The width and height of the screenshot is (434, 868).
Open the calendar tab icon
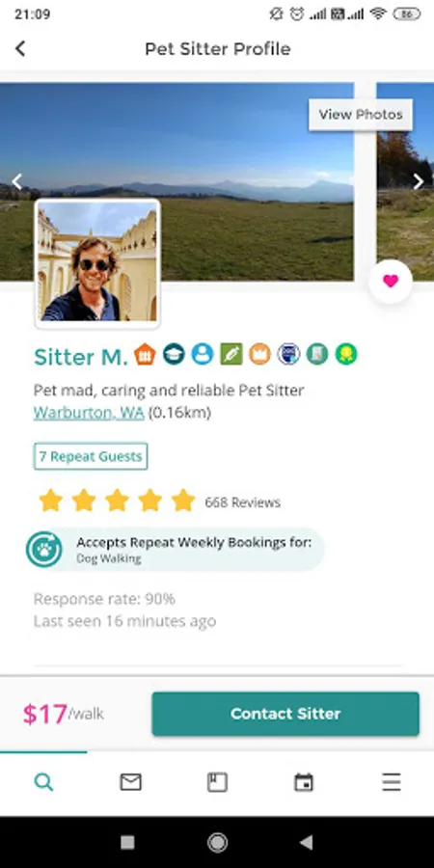coord(304,782)
